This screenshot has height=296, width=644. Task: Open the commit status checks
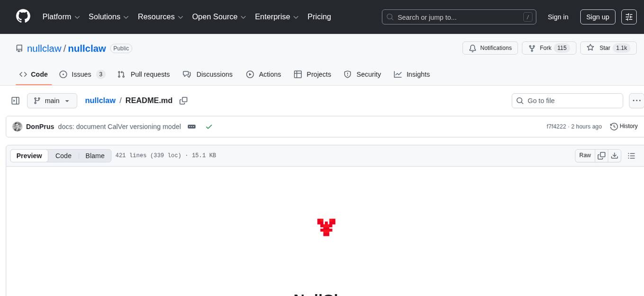tap(209, 126)
